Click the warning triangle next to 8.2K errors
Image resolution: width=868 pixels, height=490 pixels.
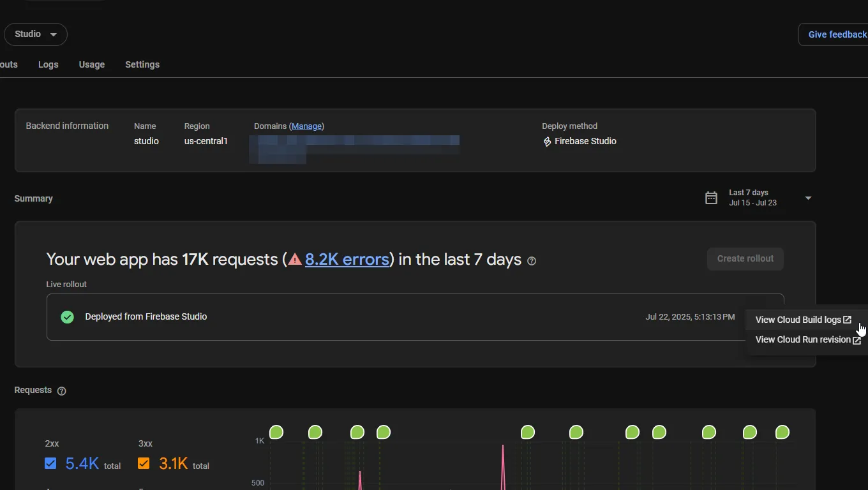pos(294,259)
